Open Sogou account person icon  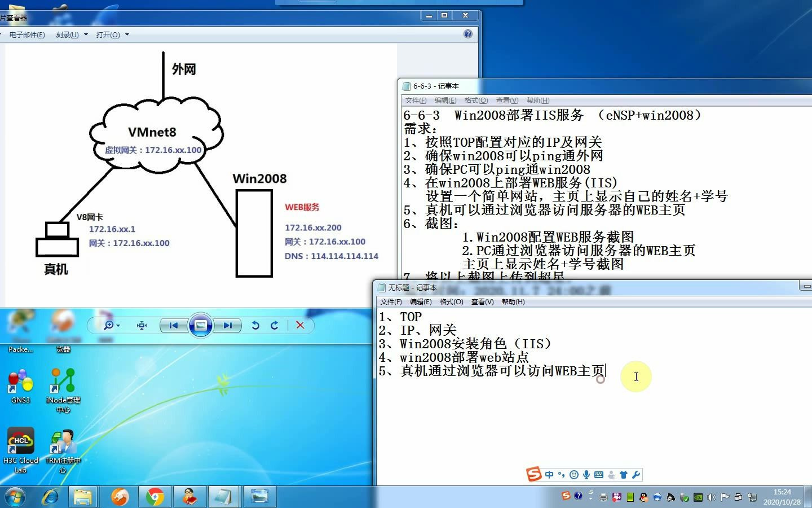click(611, 475)
